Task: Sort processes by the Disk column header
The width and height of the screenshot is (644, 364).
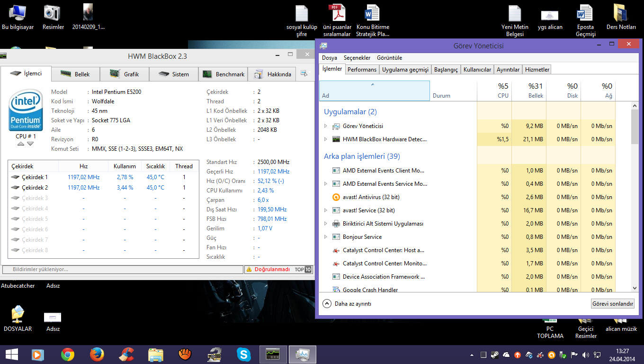Action: tap(563, 91)
